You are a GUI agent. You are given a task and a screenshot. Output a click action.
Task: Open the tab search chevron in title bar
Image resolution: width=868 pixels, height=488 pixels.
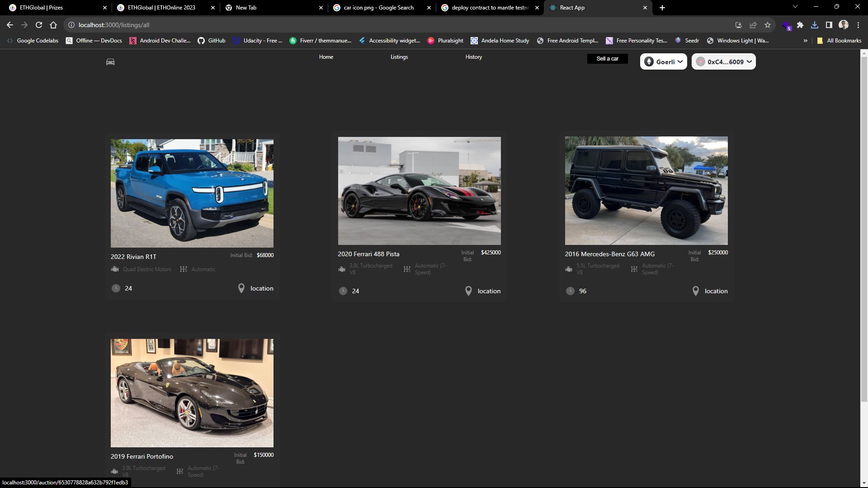click(x=795, y=7)
